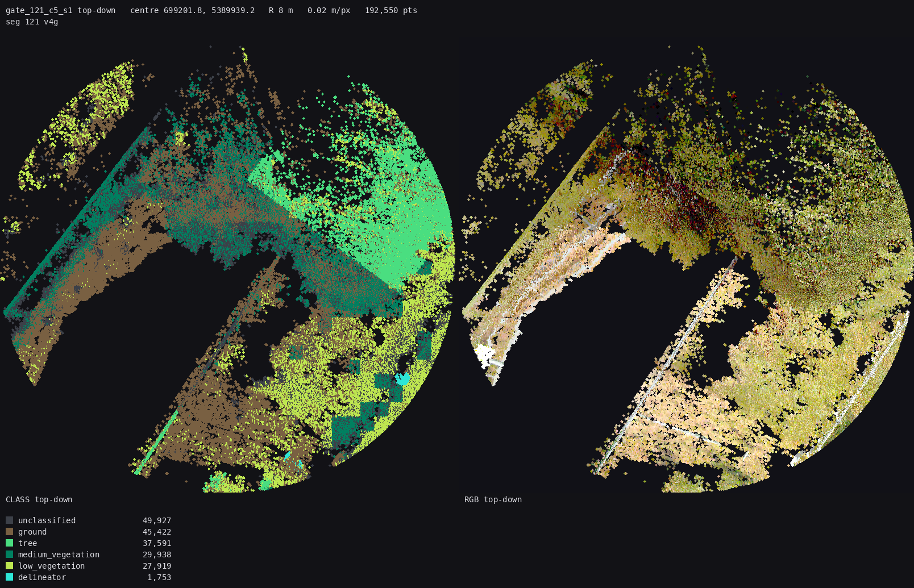Click the gate_121_c5_s1 title text
Screen dimensions: 914x588
(39, 10)
